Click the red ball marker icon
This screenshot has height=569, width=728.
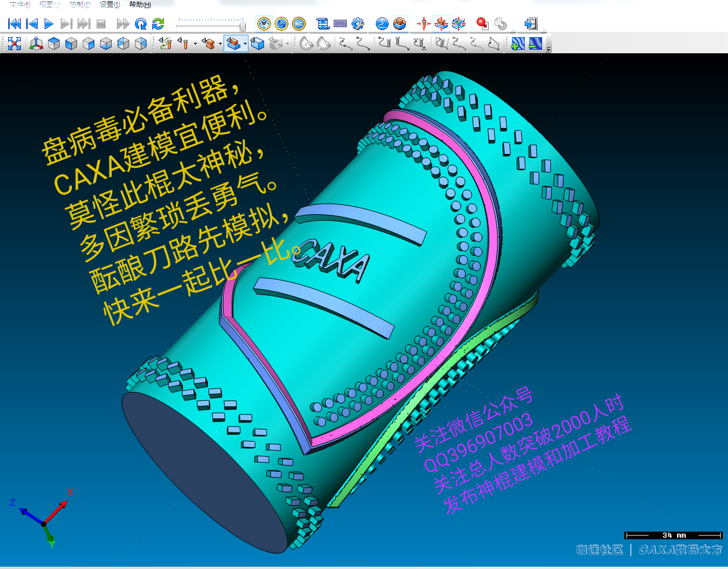click(x=482, y=24)
